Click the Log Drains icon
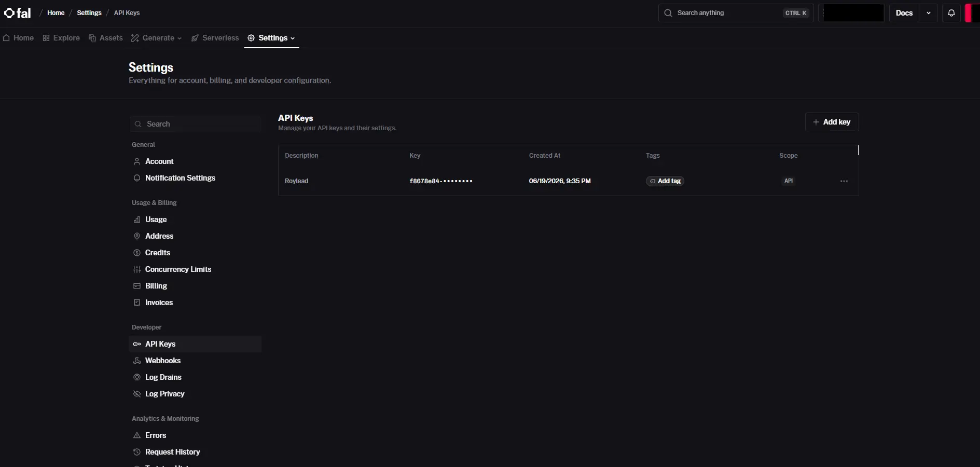This screenshot has height=467, width=980. [x=137, y=377]
